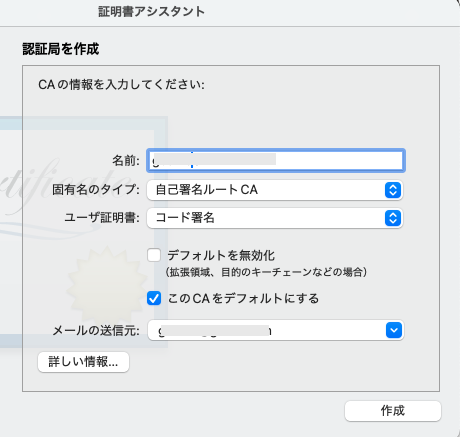Click the blue up-down arrows beside コード署名

pyautogui.click(x=393, y=218)
